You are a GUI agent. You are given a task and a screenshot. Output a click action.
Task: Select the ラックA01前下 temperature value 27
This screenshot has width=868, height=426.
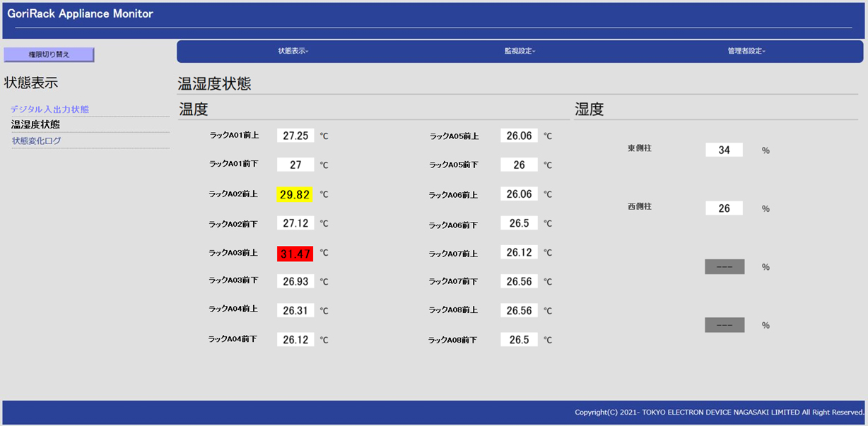[x=295, y=165]
